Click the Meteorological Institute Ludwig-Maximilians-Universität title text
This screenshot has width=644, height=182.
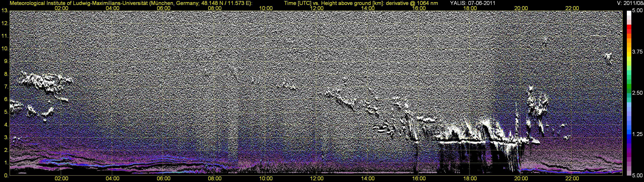coord(131,3)
